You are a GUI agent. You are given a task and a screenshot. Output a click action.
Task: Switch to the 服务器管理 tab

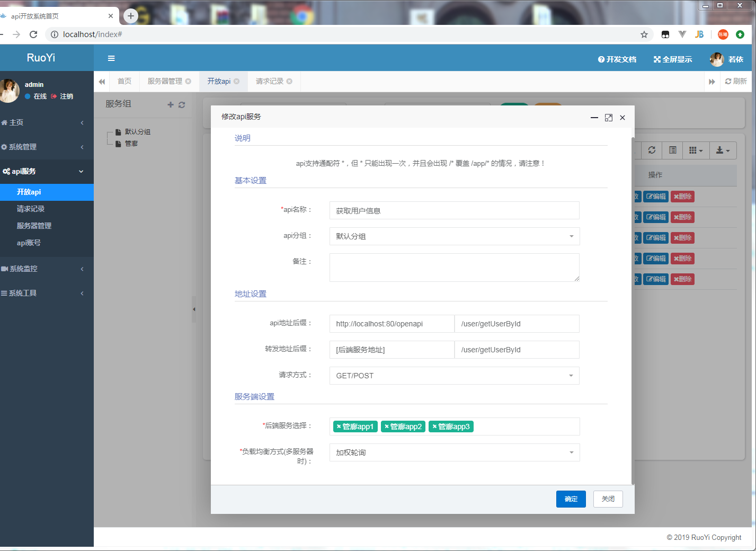[165, 82]
